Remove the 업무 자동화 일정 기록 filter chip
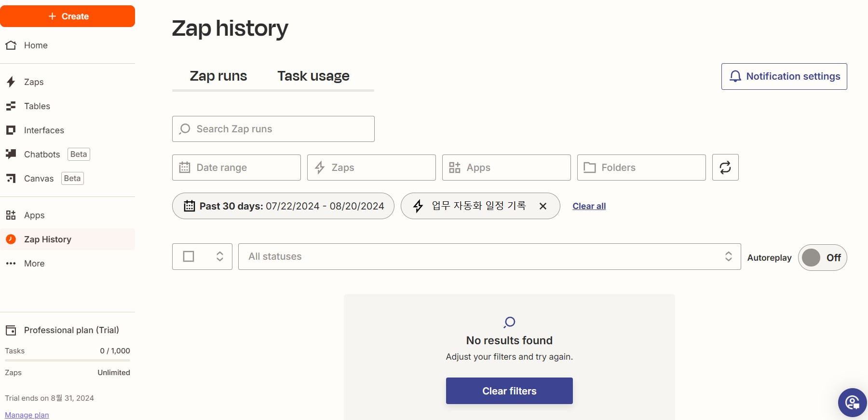This screenshot has width=868, height=420. pyautogui.click(x=543, y=206)
